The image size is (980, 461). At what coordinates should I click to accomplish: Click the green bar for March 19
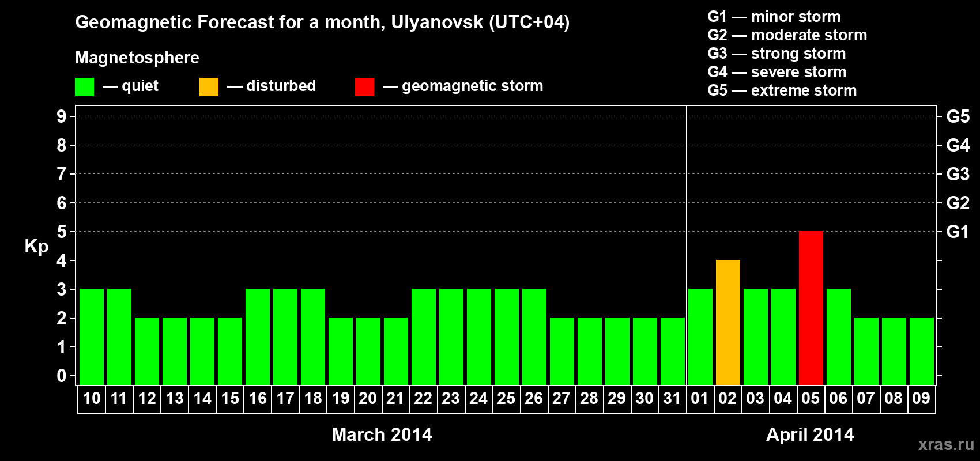coord(341,351)
